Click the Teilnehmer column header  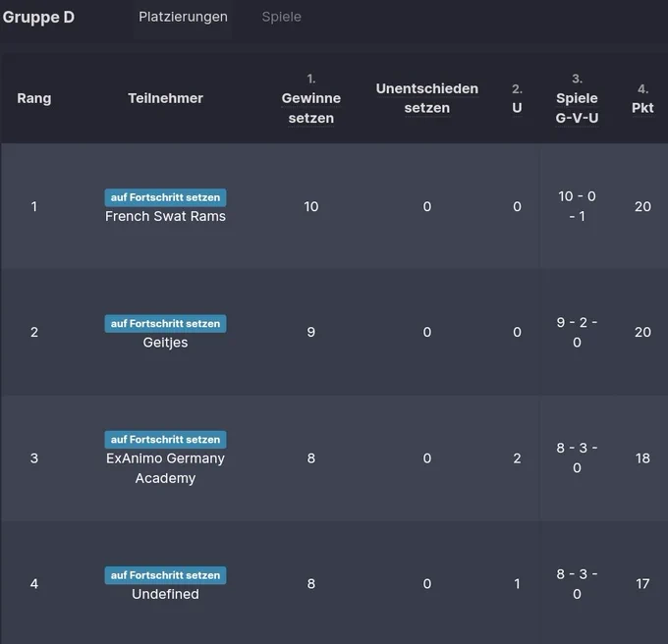[x=165, y=98]
